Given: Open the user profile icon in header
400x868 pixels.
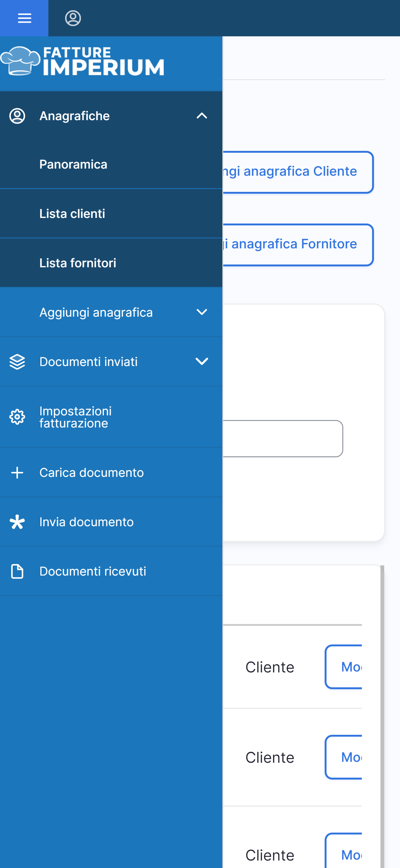Looking at the screenshot, I should coord(73,18).
